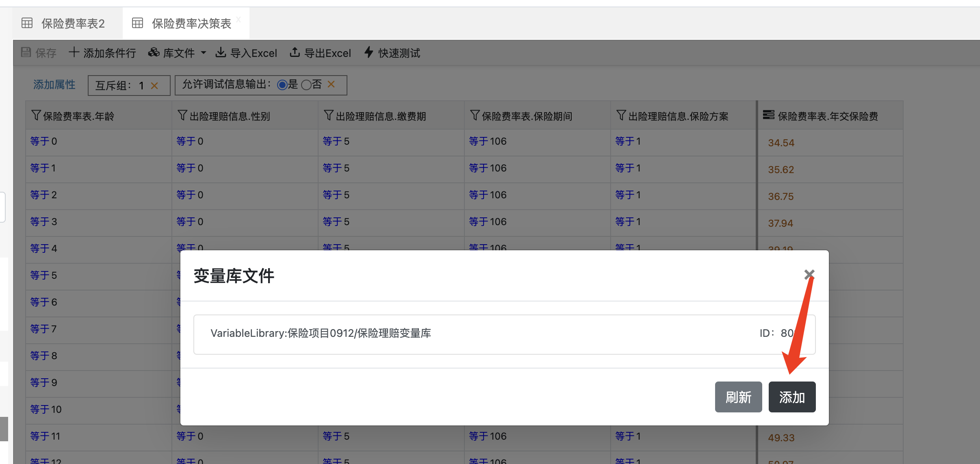Image resolution: width=980 pixels, height=464 pixels.
Task: Click filter icon on 保险费率表.年龄 column
Action: coord(36,116)
